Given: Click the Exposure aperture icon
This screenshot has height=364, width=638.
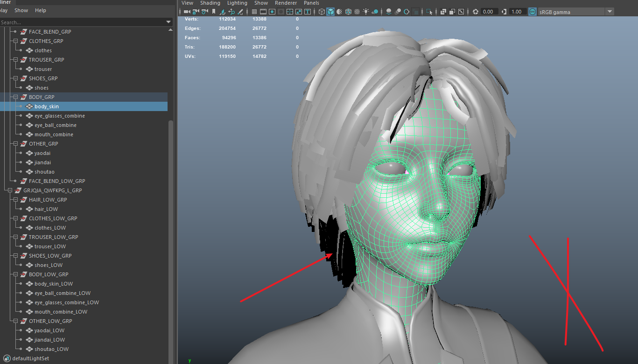Looking at the screenshot, I should click(476, 12).
